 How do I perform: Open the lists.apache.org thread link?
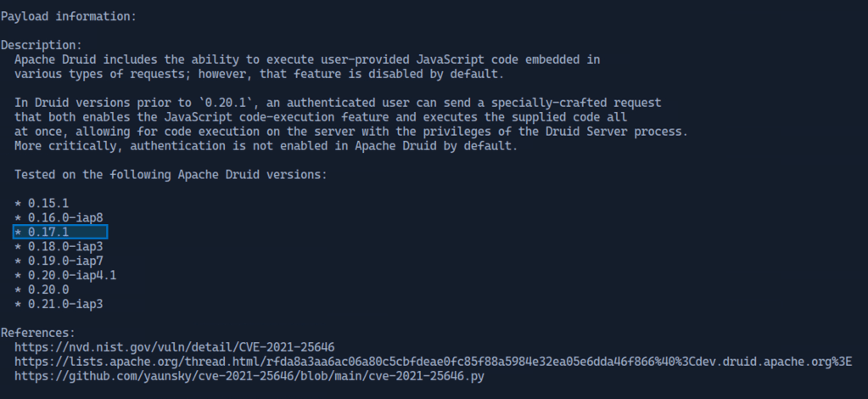[x=433, y=361]
